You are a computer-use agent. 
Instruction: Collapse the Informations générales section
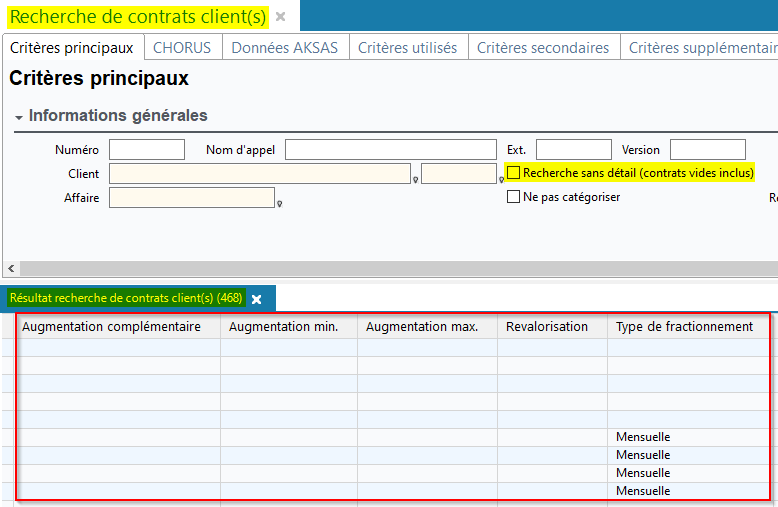tap(18, 117)
